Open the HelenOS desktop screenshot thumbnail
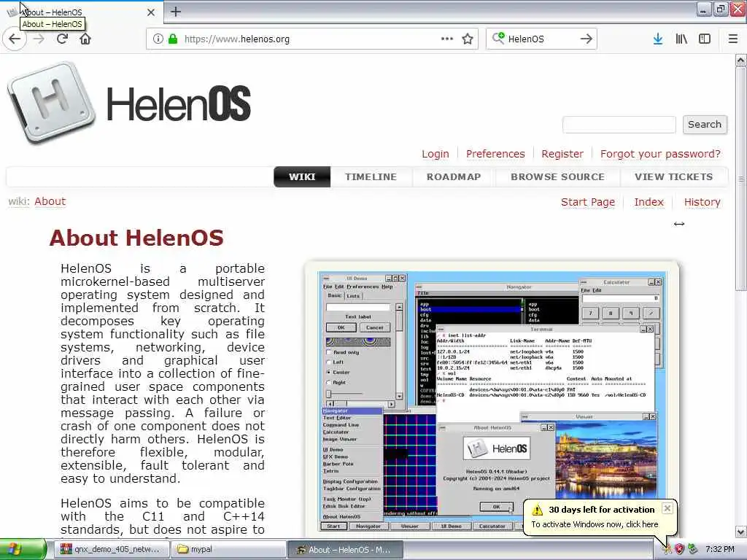747x560 pixels. pos(492,401)
